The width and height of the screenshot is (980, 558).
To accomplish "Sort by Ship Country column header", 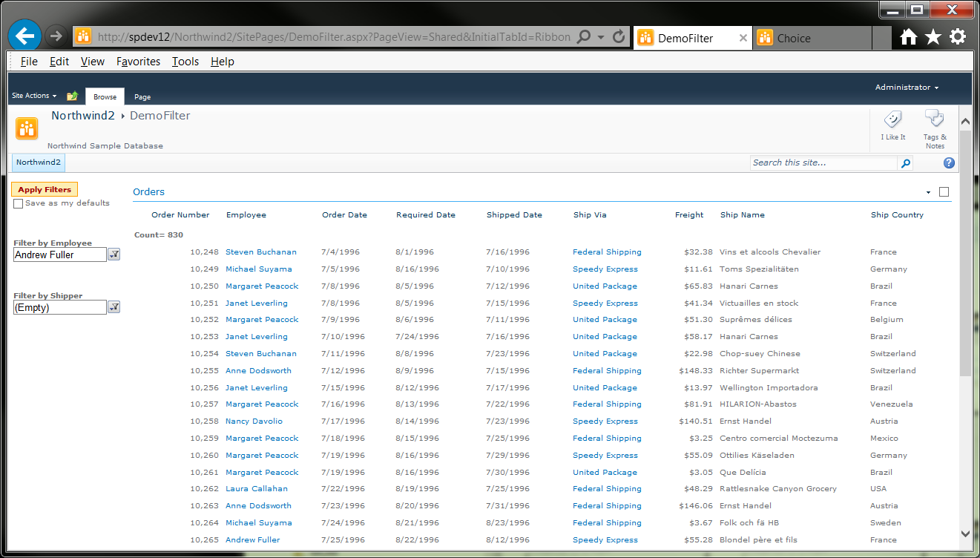I will (x=897, y=215).
